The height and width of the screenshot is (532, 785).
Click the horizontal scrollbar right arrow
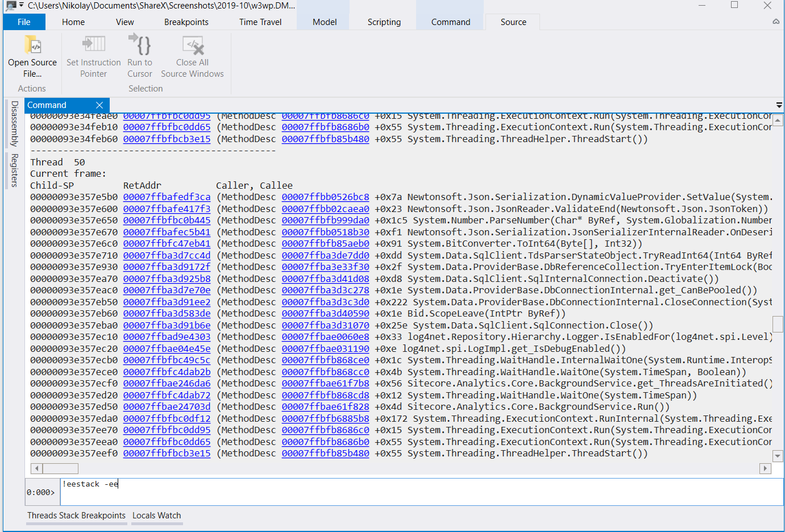click(x=766, y=468)
